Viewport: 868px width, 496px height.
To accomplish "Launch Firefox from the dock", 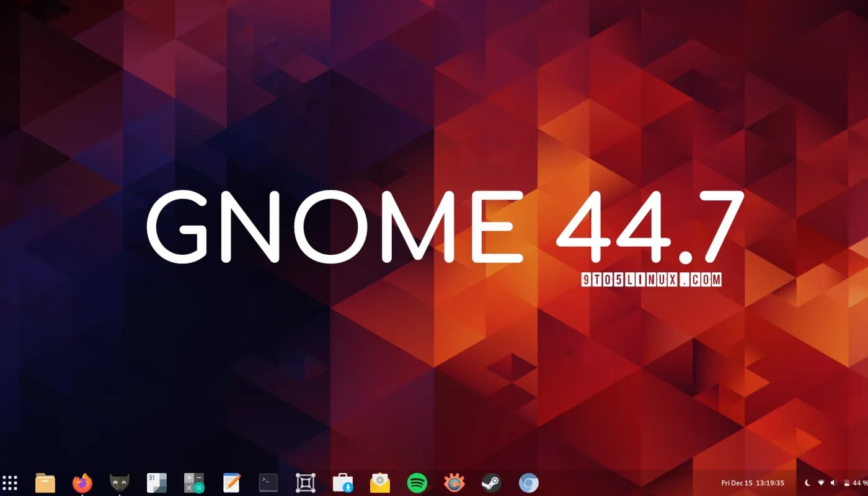I will [82, 483].
